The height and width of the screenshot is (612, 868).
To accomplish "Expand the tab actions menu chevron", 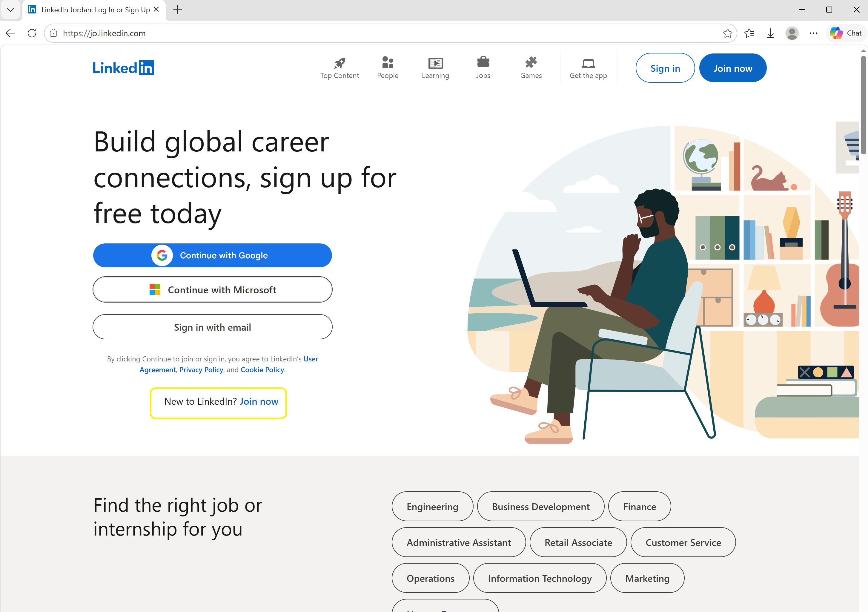I will click(x=10, y=10).
